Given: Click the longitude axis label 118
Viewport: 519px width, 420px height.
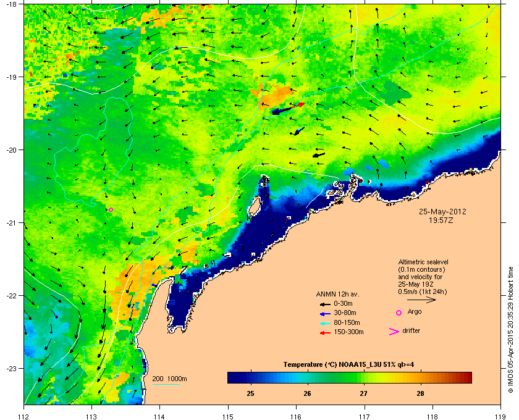Looking at the screenshot, I should point(432,416).
